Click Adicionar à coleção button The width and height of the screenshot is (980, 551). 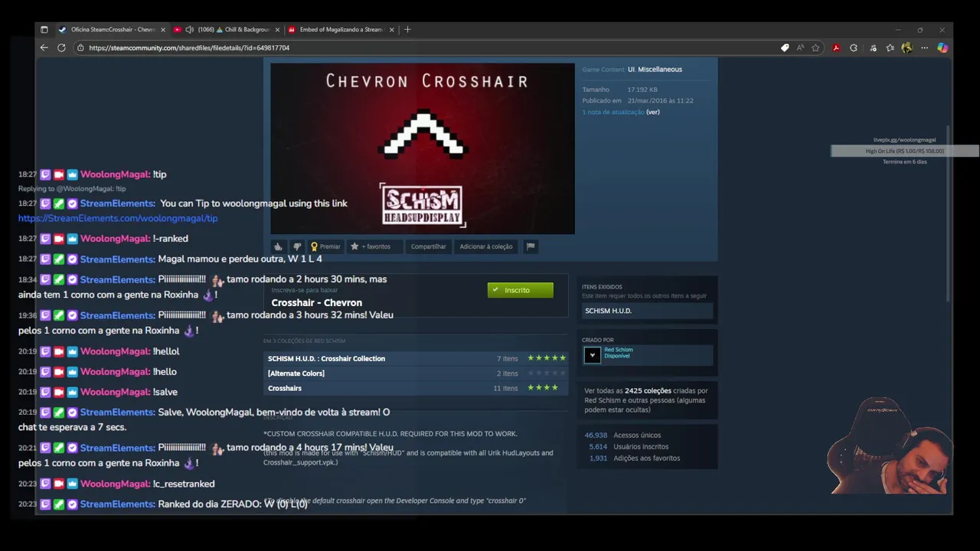pyautogui.click(x=486, y=246)
